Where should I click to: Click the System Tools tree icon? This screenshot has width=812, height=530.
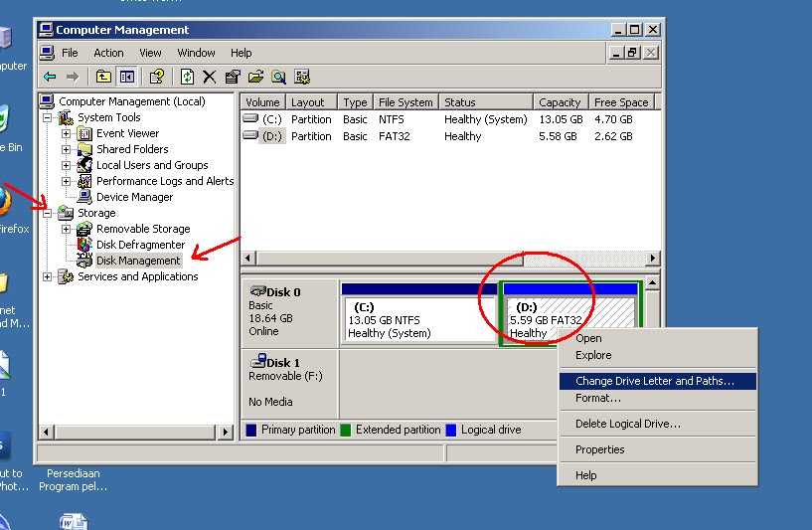click(66, 117)
